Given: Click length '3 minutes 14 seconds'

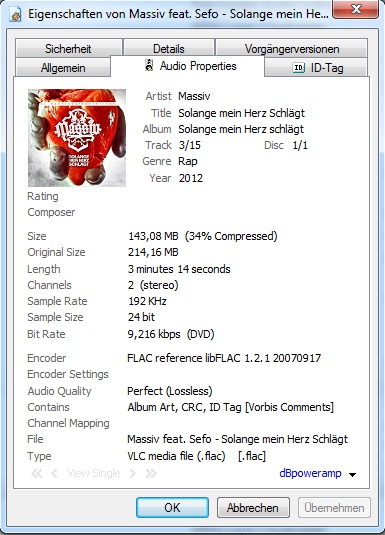Looking at the screenshot, I should click(x=179, y=269).
